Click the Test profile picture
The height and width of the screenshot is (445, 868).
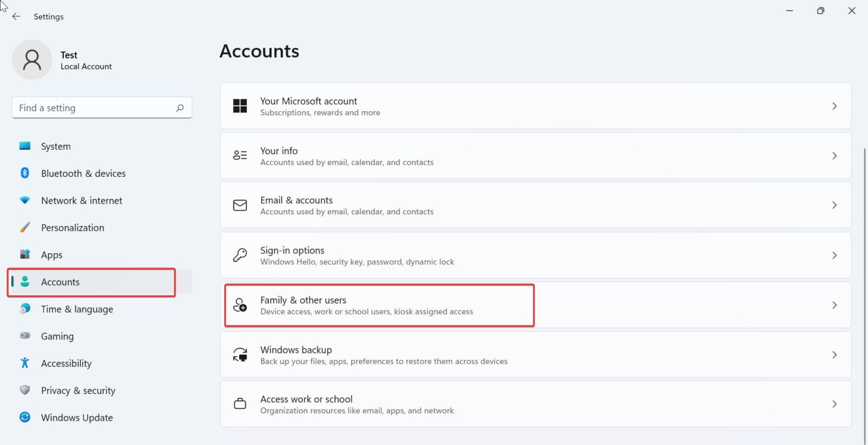(32, 59)
